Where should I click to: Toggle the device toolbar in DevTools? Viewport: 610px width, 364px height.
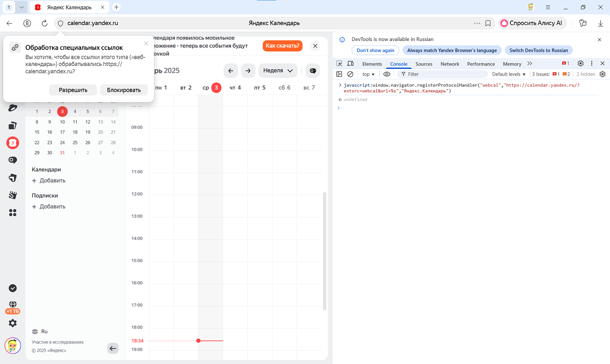point(350,64)
